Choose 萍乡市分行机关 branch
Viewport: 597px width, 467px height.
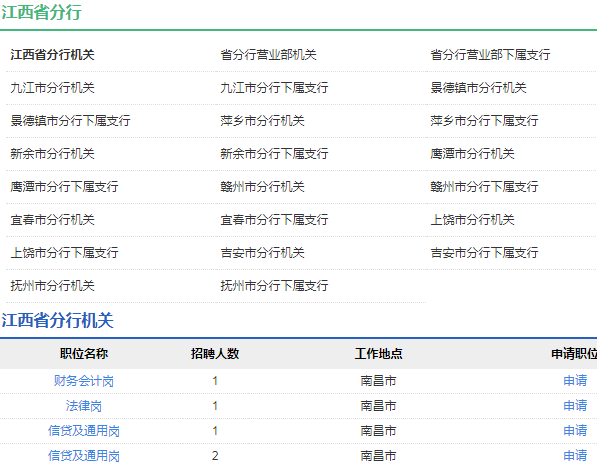262,121
